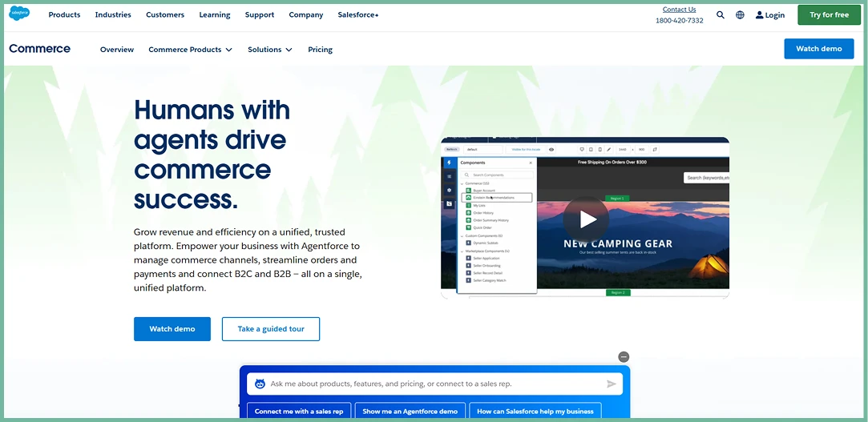Choose How can Salesforce help my business
This screenshot has height=422, width=868.
[535, 411]
